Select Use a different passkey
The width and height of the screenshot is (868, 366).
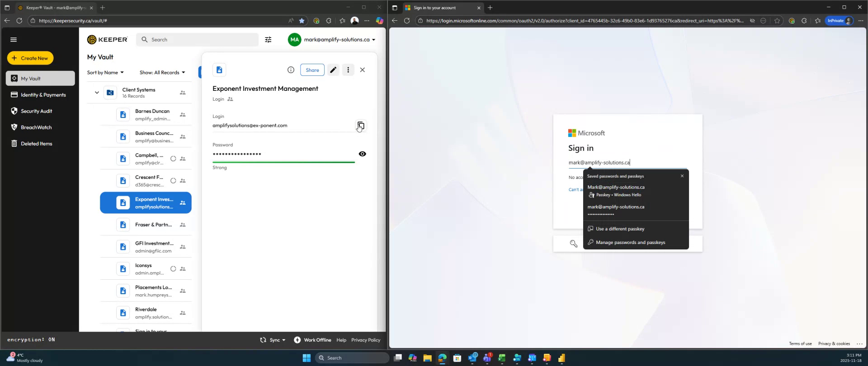(636, 229)
